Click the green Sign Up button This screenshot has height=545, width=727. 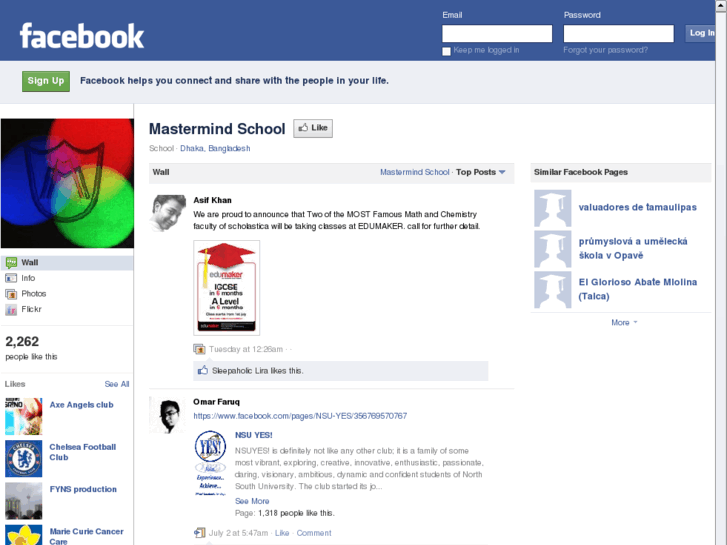tap(46, 81)
